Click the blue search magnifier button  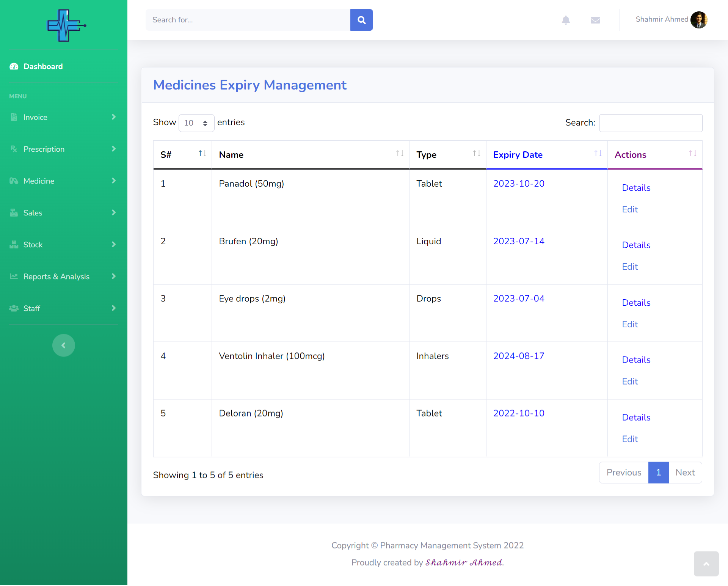[361, 20]
